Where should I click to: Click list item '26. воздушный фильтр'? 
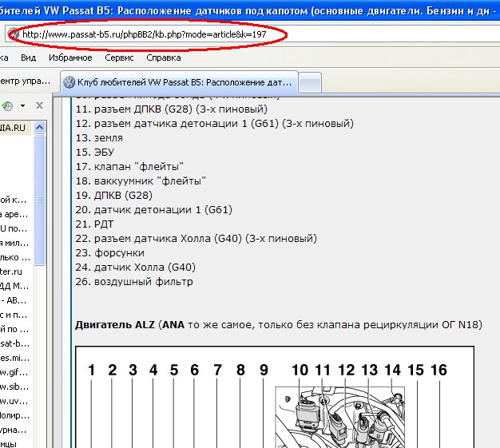134,282
